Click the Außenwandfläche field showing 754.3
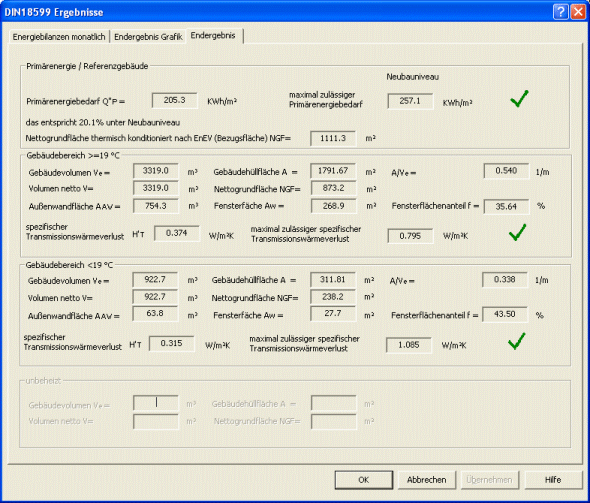Image resolution: width=590 pixels, height=503 pixels. tap(155, 206)
